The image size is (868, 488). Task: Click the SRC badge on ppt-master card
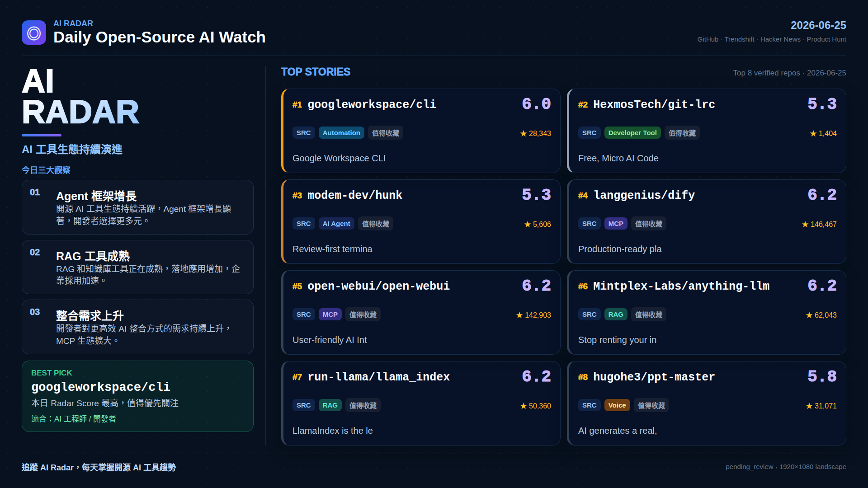[590, 405]
